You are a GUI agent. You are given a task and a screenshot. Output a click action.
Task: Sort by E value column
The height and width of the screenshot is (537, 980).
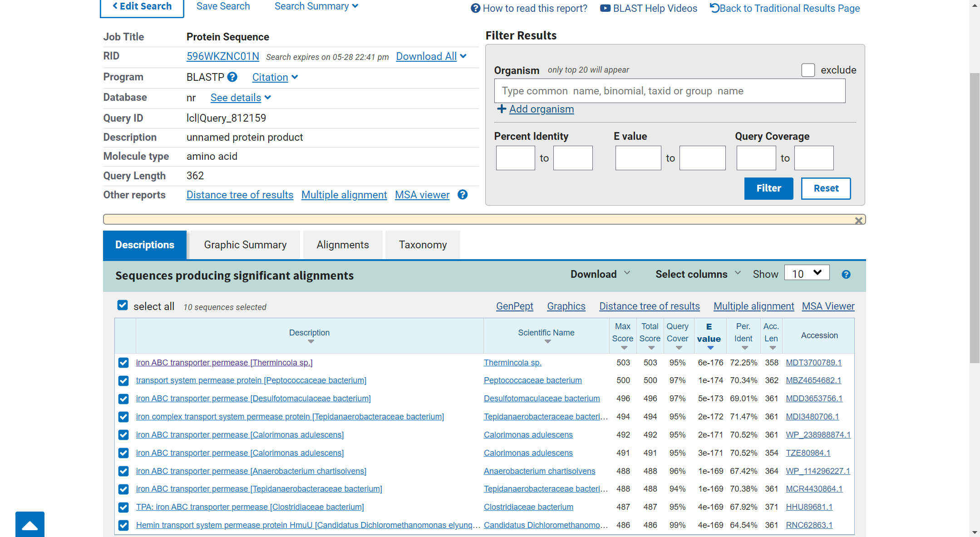click(x=710, y=348)
